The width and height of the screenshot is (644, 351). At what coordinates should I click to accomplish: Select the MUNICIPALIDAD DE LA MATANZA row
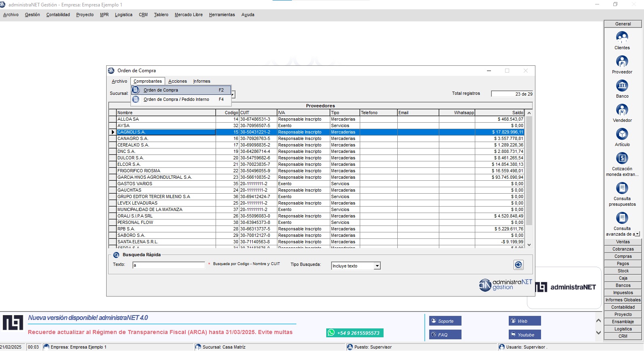(317, 209)
